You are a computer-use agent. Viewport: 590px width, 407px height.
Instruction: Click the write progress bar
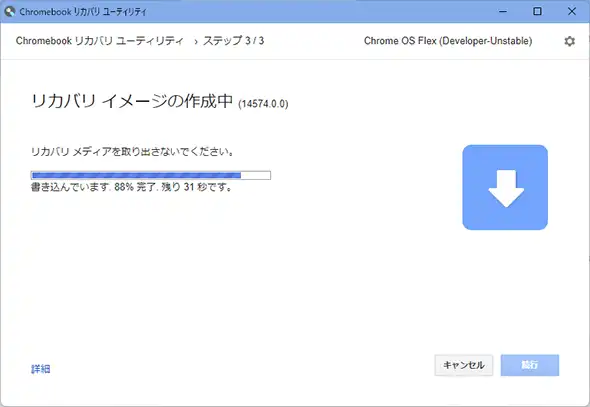coord(151,175)
